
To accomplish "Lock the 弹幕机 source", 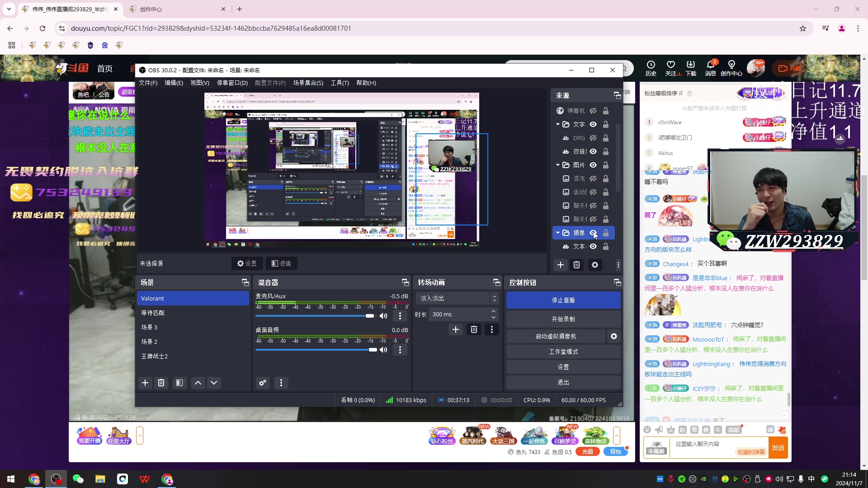I will [x=606, y=111].
